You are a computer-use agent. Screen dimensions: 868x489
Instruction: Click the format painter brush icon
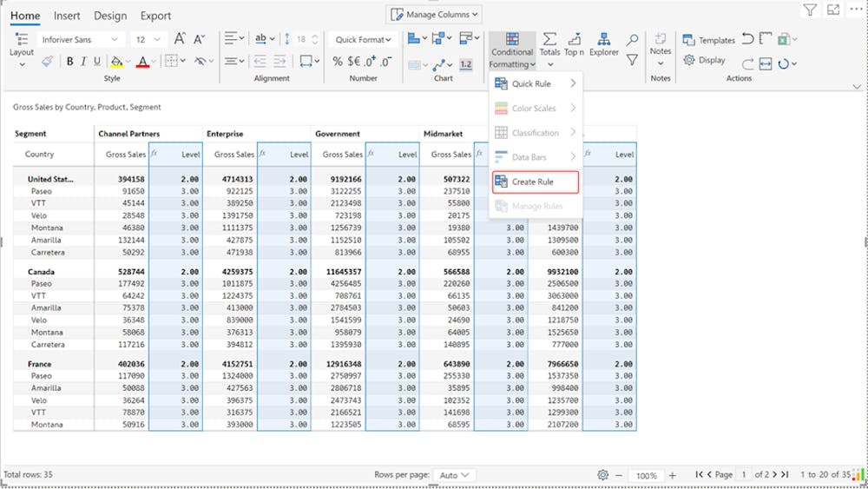47,62
